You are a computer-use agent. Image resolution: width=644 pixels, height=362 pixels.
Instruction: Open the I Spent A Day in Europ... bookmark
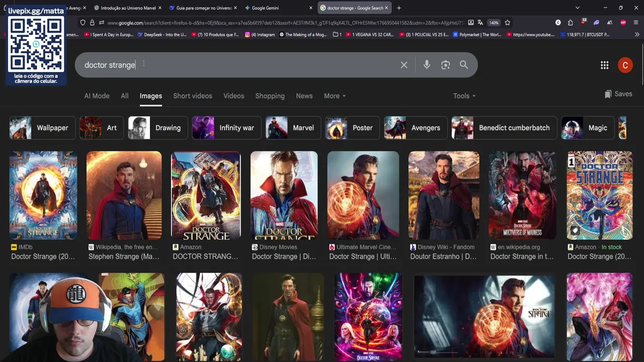tap(109, 35)
